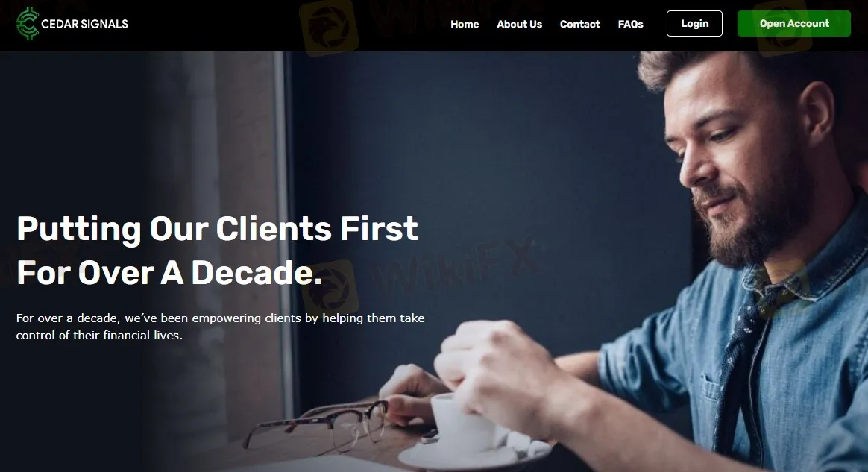This screenshot has height=472, width=868.
Task: Open the About Us page
Action: coord(519,24)
